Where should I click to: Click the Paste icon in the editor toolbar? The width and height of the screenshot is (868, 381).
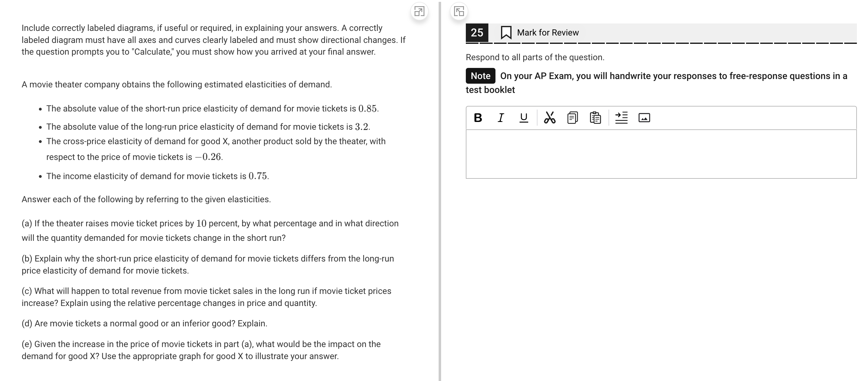coord(595,117)
